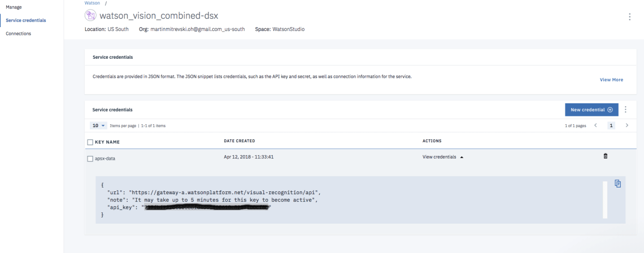Navigate to the Watson breadcrumb link
The width and height of the screenshot is (644, 253).
(92, 3)
